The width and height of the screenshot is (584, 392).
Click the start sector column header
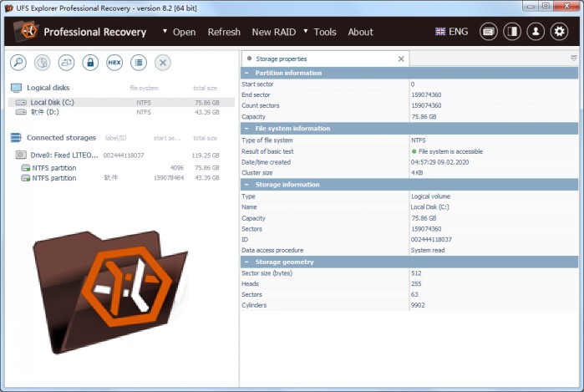167,138
